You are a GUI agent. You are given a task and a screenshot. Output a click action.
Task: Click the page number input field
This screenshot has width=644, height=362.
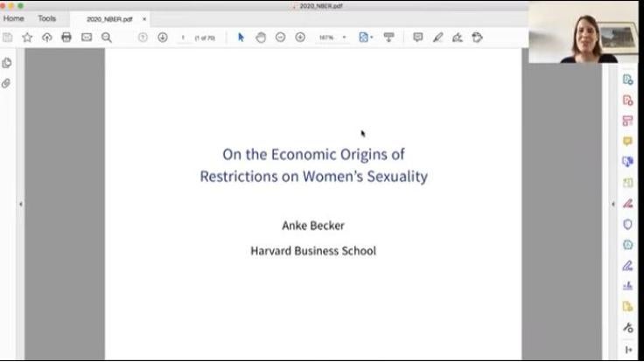[184, 38]
